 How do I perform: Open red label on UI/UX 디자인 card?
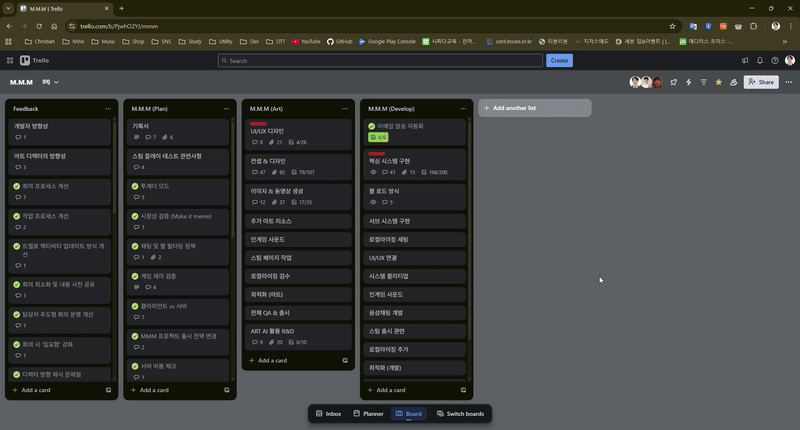(x=258, y=123)
